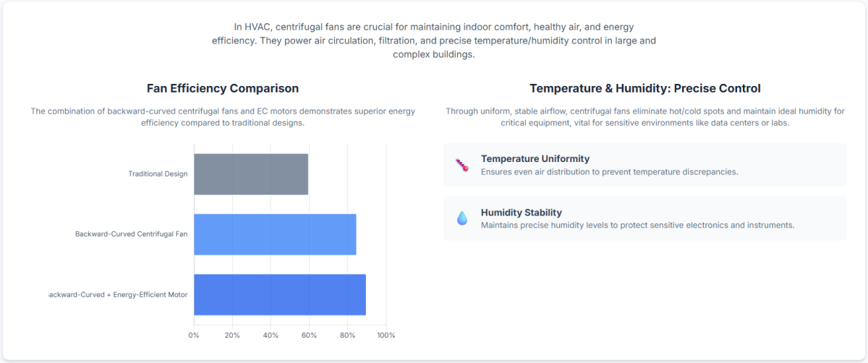Screen dimensions: 868x363
Task: Click the Backward-Curved Centrifugal Fan axis label
Action: (131, 234)
